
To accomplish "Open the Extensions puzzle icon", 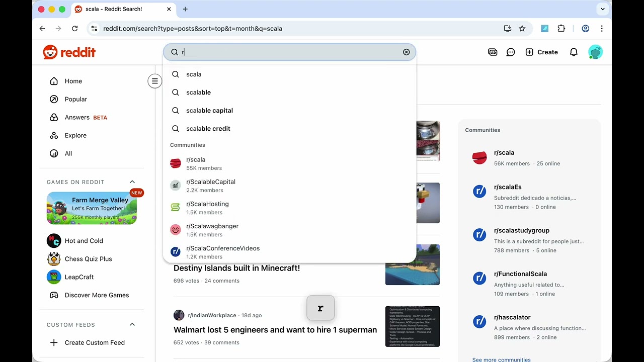I will tap(561, 29).
